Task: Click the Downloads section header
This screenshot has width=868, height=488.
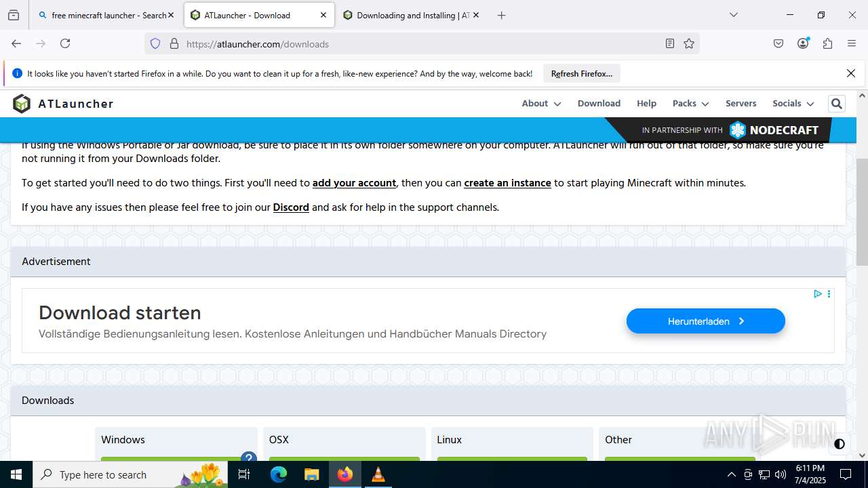Action: pos(428,401)
